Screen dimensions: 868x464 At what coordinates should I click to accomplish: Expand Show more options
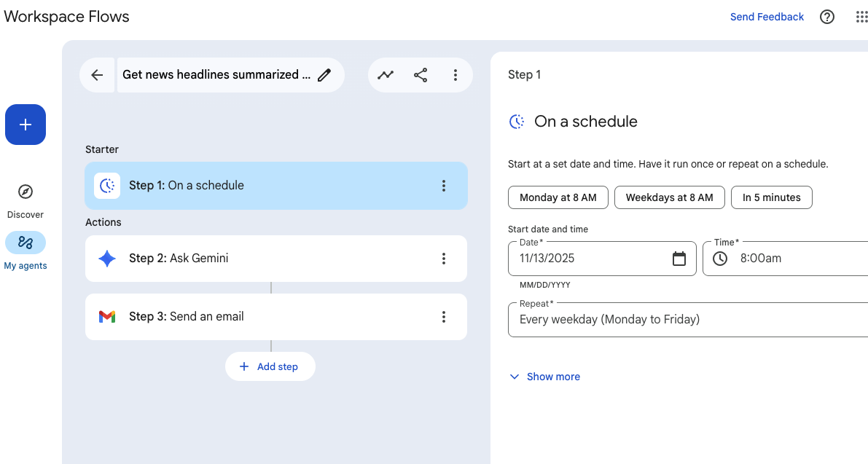point(545,377)
